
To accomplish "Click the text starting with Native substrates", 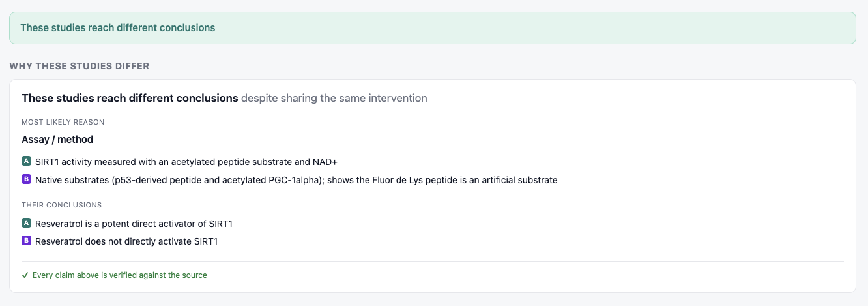I will pyautogui.click(x=297, y=180).
